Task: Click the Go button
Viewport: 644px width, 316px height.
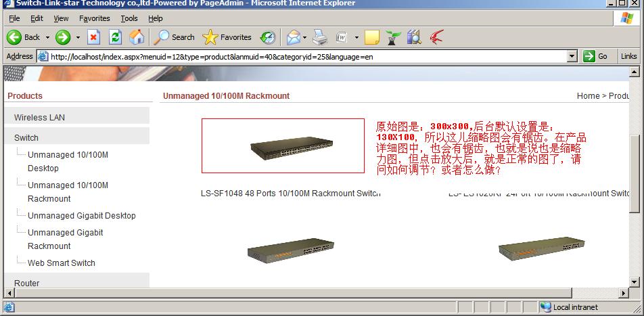Action: pyautogui.click(x=595, y=56)
